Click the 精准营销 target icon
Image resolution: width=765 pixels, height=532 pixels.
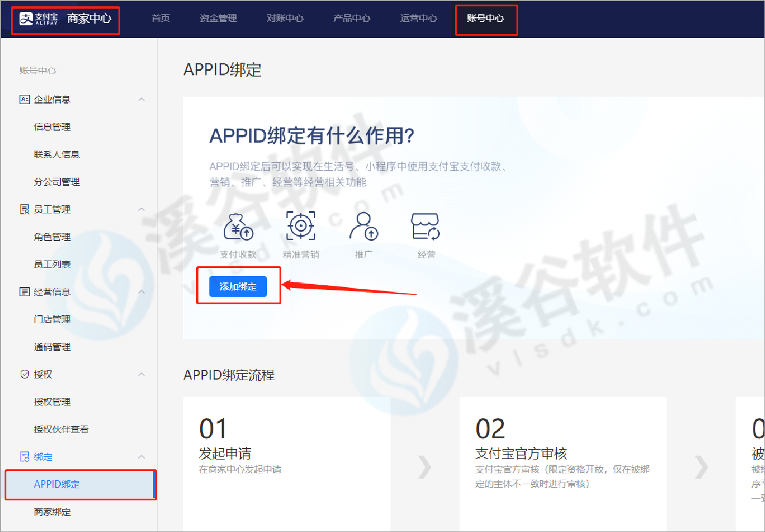click(x=300, y=225)
